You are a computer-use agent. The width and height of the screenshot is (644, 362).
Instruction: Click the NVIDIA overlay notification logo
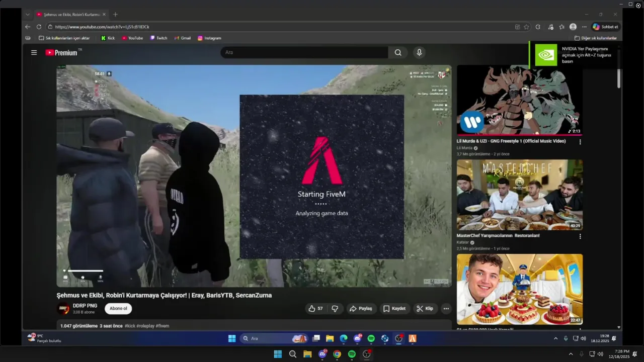(x=545, y=55)
